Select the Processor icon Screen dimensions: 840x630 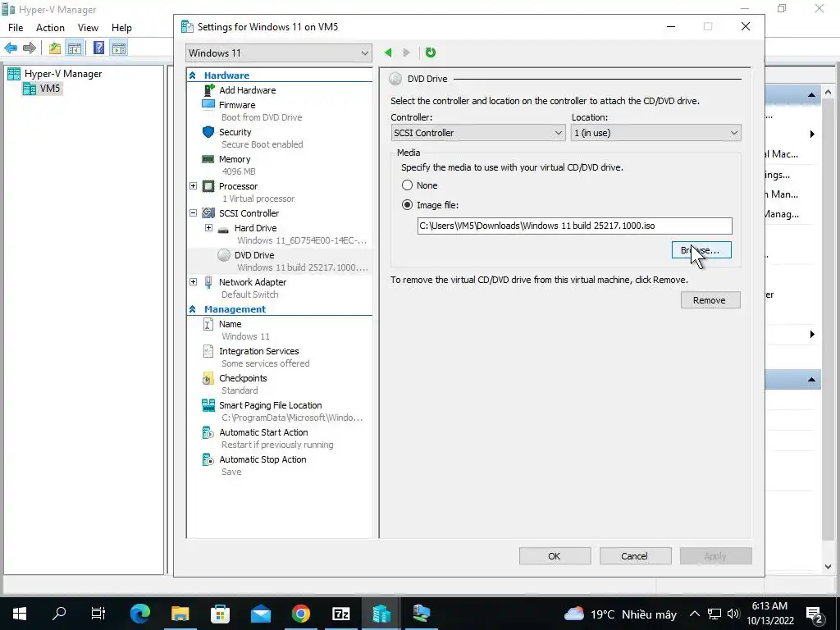click(208, 186)
